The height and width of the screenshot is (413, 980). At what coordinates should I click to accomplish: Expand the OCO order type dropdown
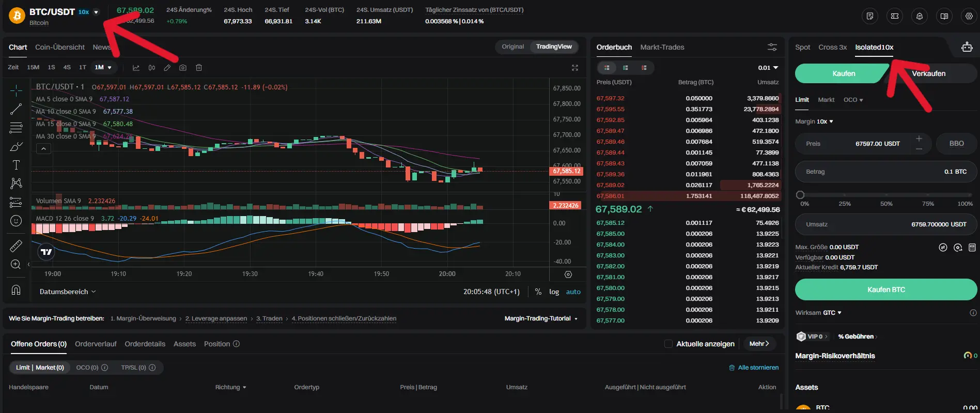853,100
